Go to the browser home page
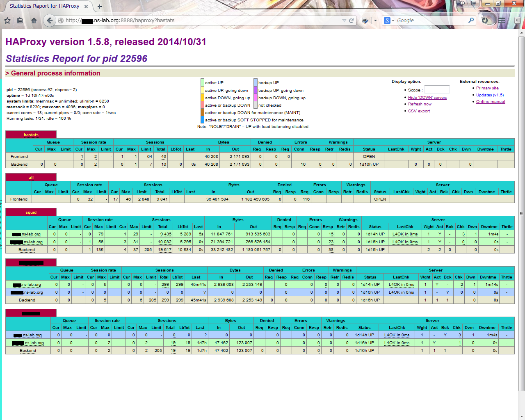Image resolution: width=525 pixels, height=420 pixels. pyautogui.click(x=34, y=21)
